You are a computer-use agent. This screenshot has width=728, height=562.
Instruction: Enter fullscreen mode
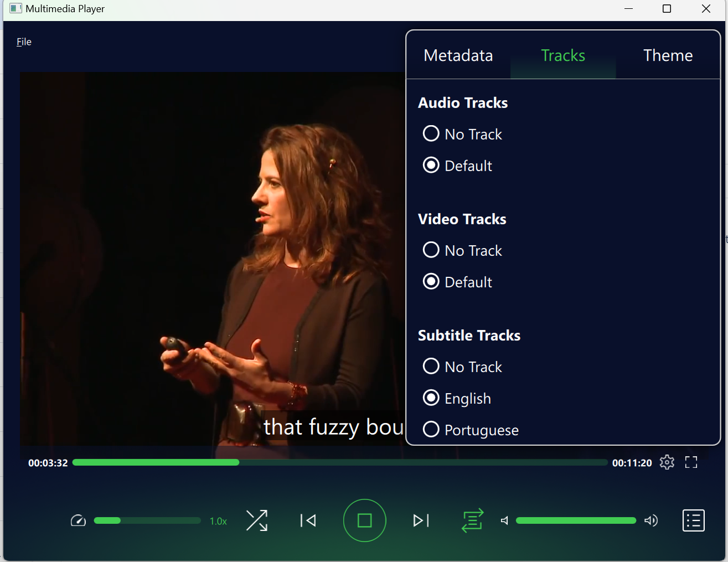691,462
